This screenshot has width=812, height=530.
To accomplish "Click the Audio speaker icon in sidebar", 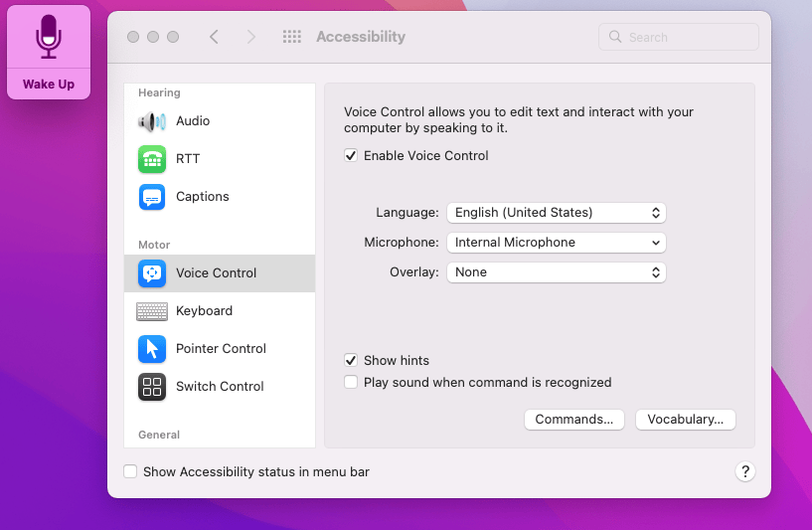I will click(x=152, y=121).
